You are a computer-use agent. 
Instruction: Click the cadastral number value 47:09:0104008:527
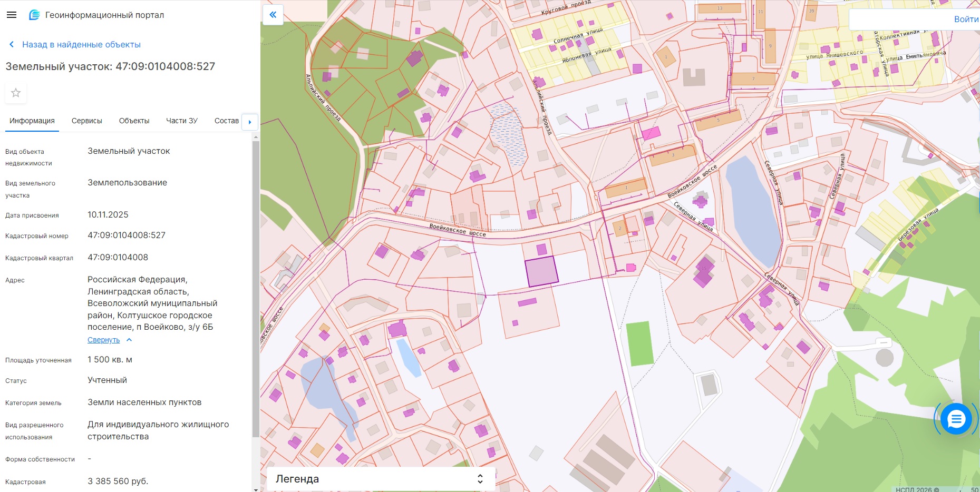pos(127,235)
